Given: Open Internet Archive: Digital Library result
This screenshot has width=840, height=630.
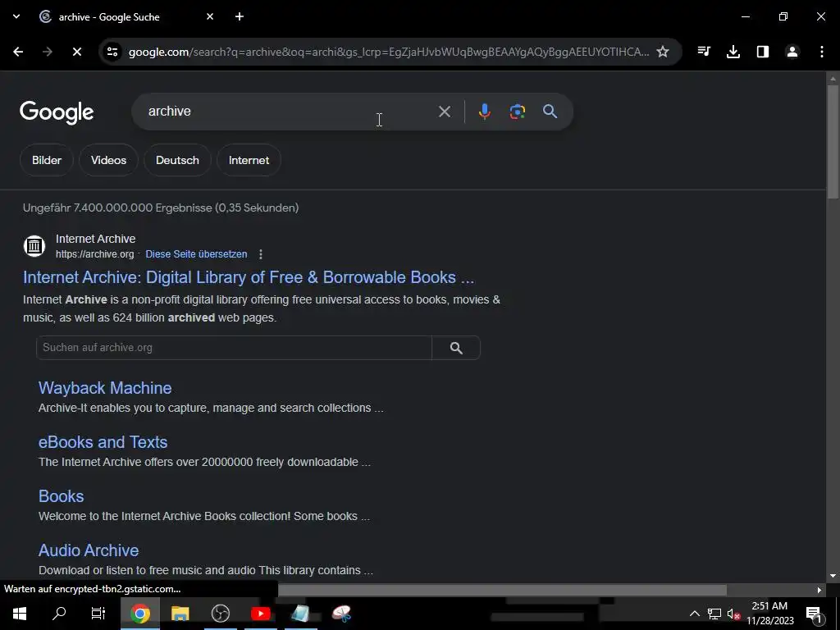Looking at the screenshot, I should point(249,277).
